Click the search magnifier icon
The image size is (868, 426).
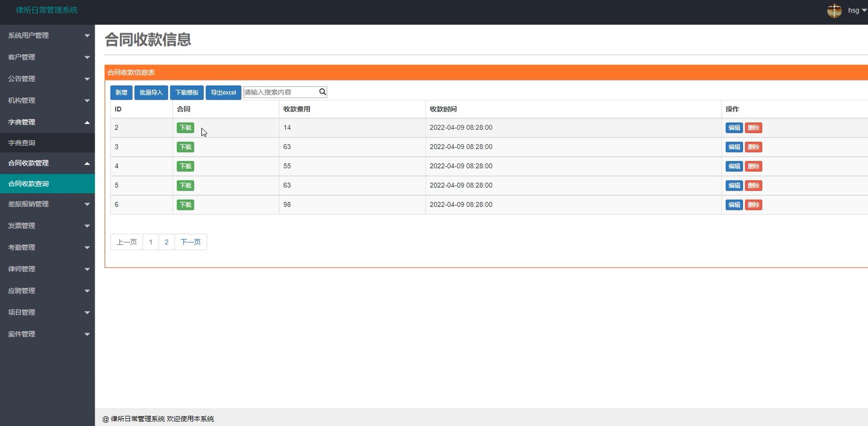tap(322, 92)
